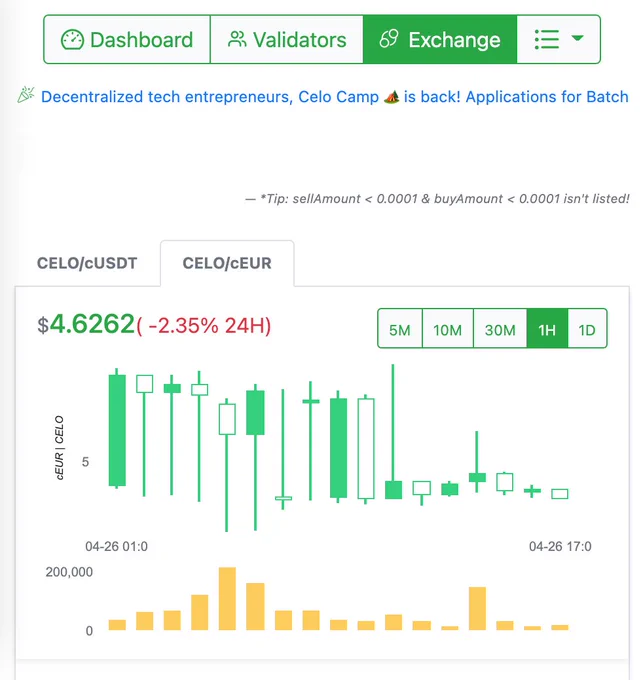Expand the list menu dropdown
Image resolution: width=643 pixels, height=680 pixels.
(x=558, y=39)
